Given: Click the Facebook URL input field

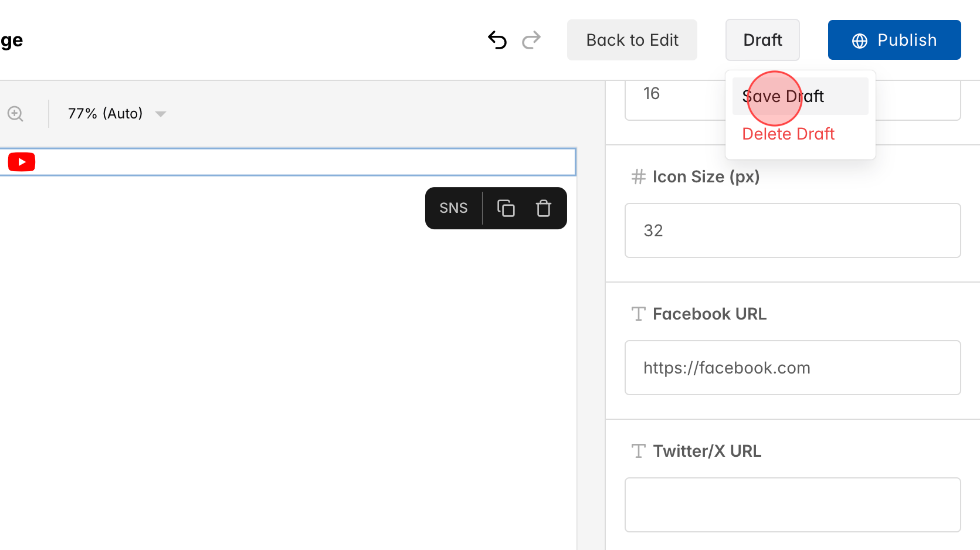Looking at the screenshot, I should pyautogui.click(x=792, y=368).
